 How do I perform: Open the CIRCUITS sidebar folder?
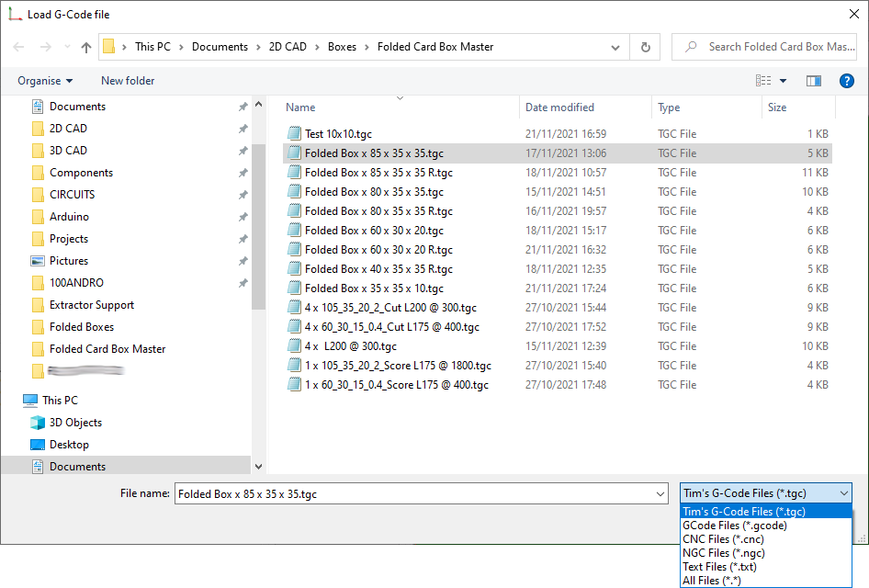[72, 195]
